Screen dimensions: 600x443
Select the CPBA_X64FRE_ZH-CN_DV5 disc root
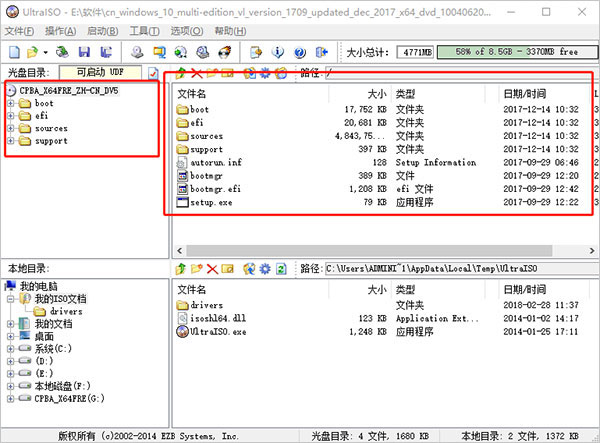pos(69,91)
